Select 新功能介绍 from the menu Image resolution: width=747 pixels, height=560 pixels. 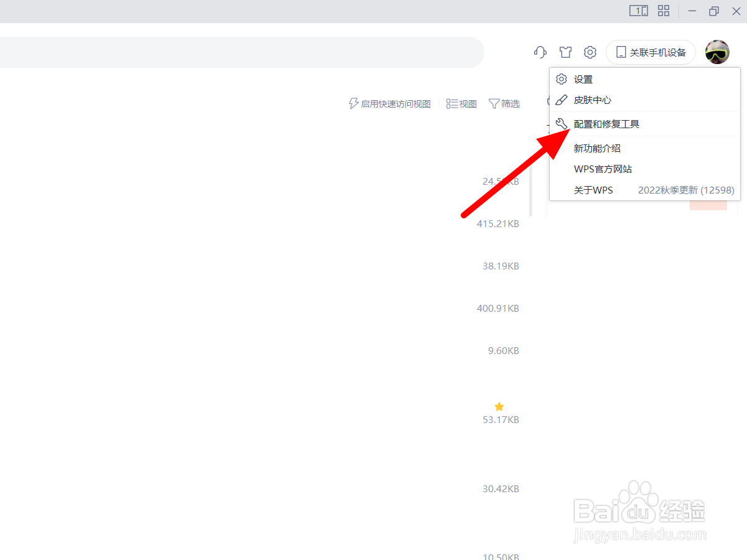596,148
